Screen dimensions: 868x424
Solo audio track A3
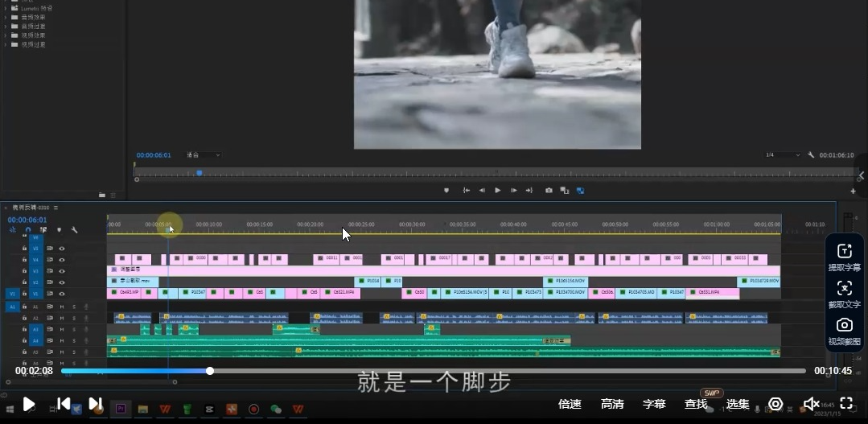coord(74,329)
